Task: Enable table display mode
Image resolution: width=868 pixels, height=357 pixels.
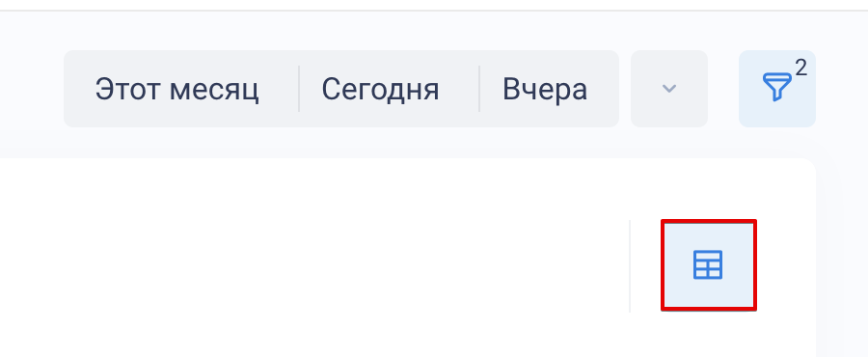Action: [708, 265]
